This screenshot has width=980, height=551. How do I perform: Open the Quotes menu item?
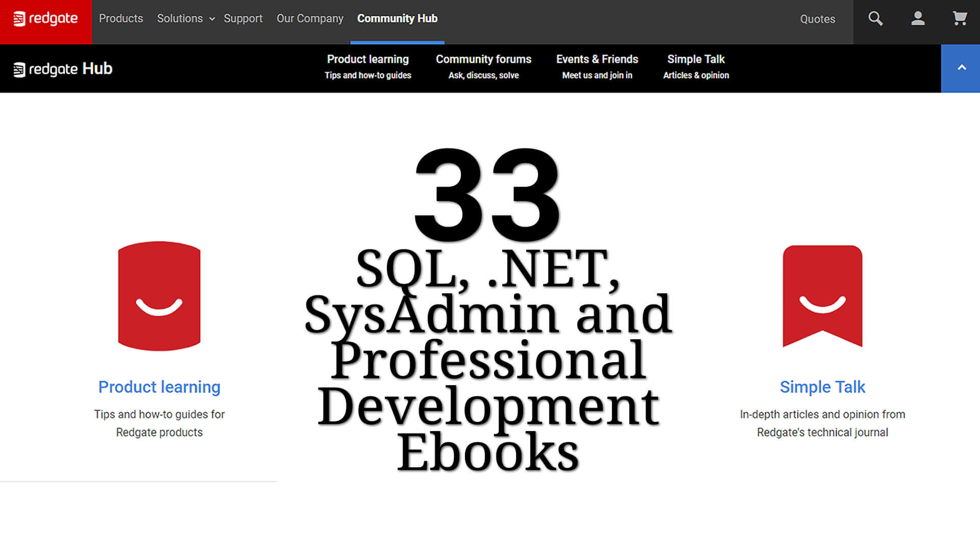818,19
